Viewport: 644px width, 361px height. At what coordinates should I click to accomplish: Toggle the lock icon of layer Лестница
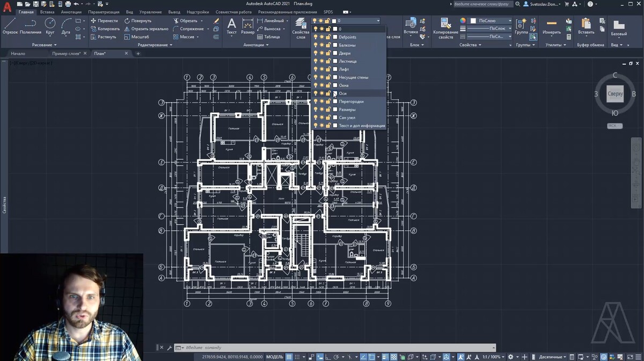click(328, 61)
